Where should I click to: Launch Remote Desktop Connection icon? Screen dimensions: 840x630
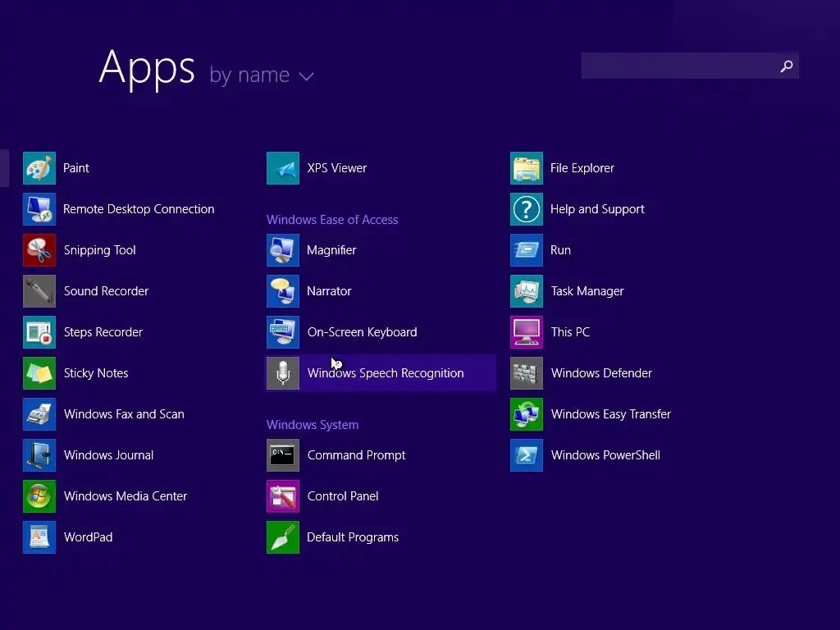39,209
